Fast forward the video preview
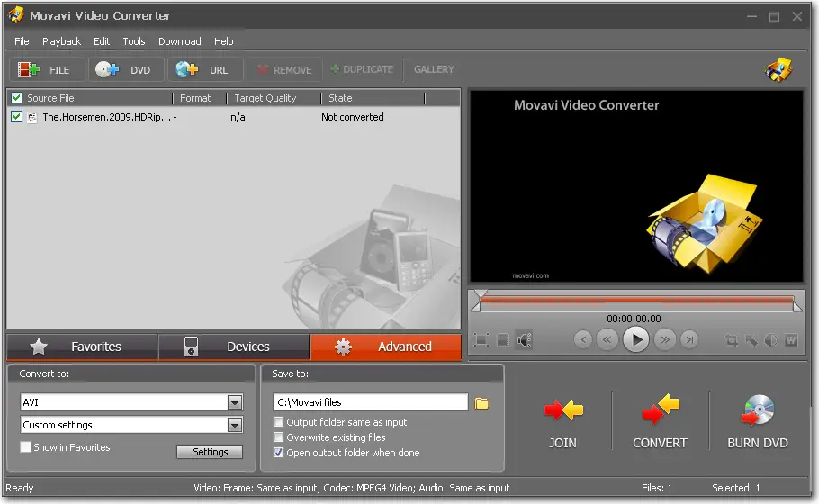 [x=665, y=340]
